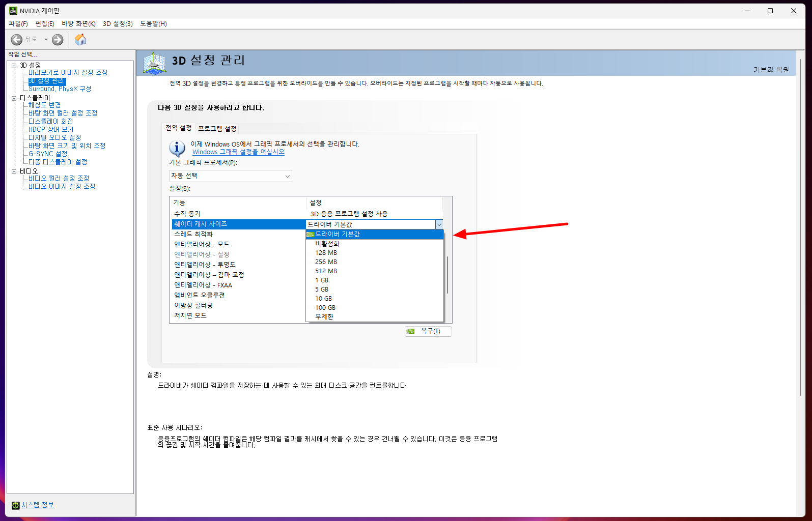Toggle 쉐이더 캐시 사이즈 dropdown arrow
The image size is (812, 521).
(x=439, y=224)
